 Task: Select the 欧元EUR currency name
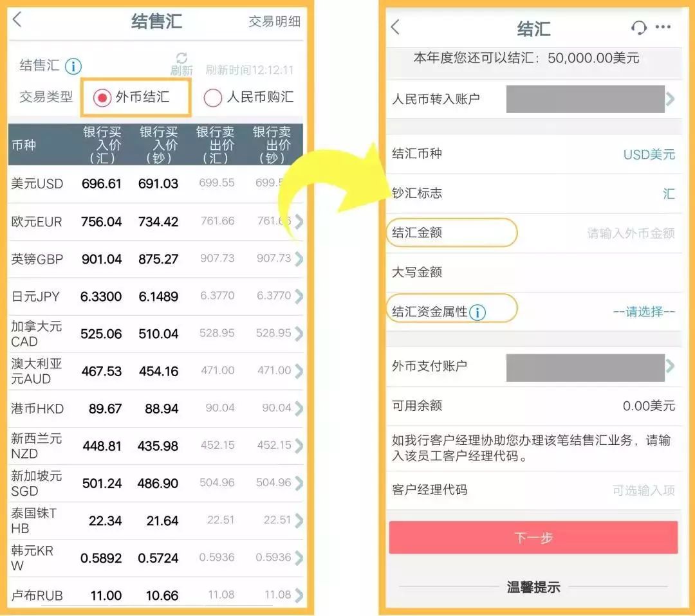pyautogui.click(x=37, y=221)
